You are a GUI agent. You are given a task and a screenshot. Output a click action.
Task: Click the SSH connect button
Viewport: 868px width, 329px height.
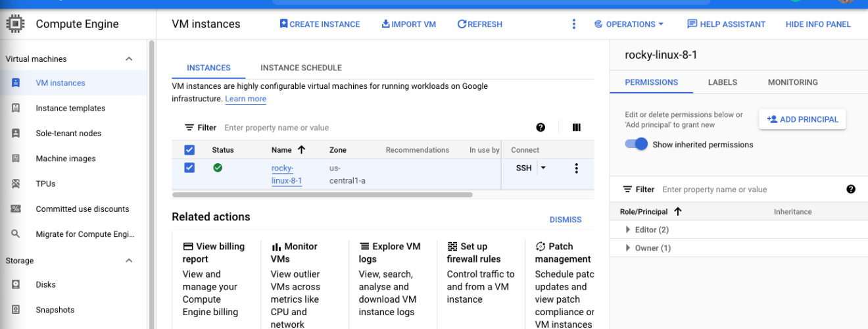pyautogui.click(x=523, y=168)
